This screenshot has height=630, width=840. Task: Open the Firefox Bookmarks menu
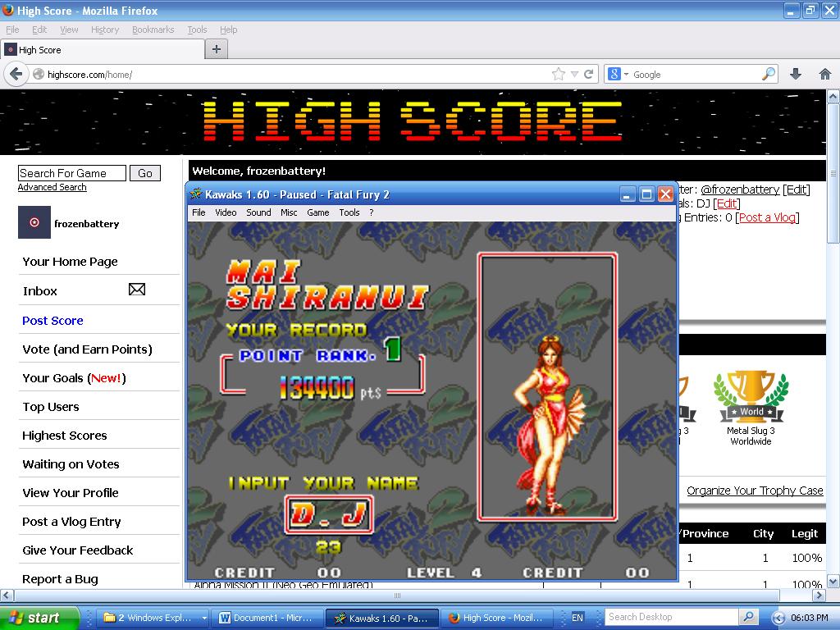[153, 30]
